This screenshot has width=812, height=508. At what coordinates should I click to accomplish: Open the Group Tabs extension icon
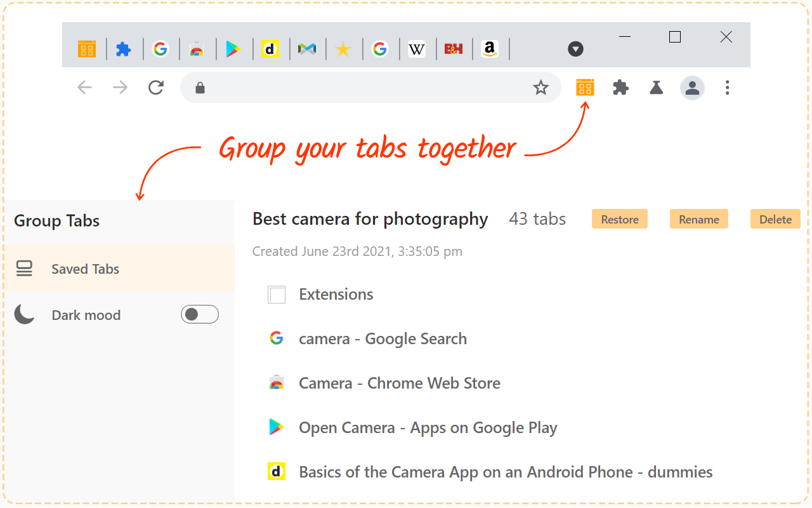pyautogui.click(x=584, y=88)
